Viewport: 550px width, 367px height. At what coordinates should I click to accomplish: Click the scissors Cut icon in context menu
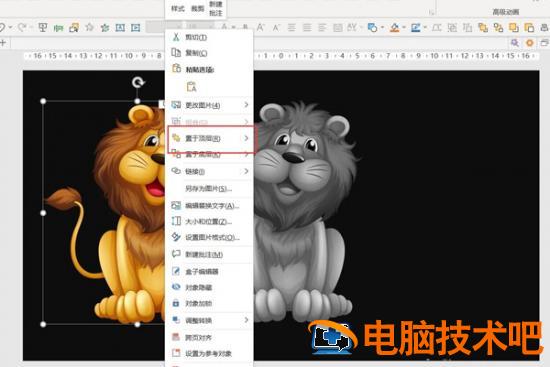coord(176,37)
